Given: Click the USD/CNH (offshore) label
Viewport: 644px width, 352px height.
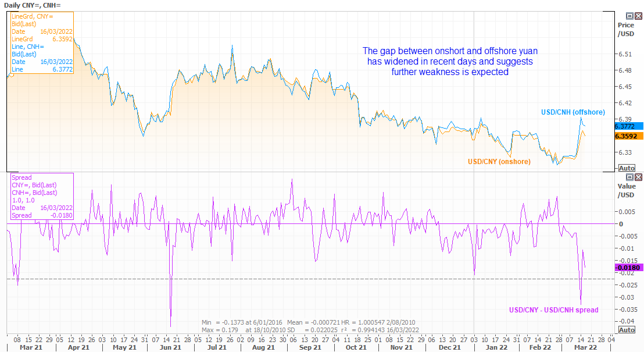Looking at the screenshot, I should point(573,112).
